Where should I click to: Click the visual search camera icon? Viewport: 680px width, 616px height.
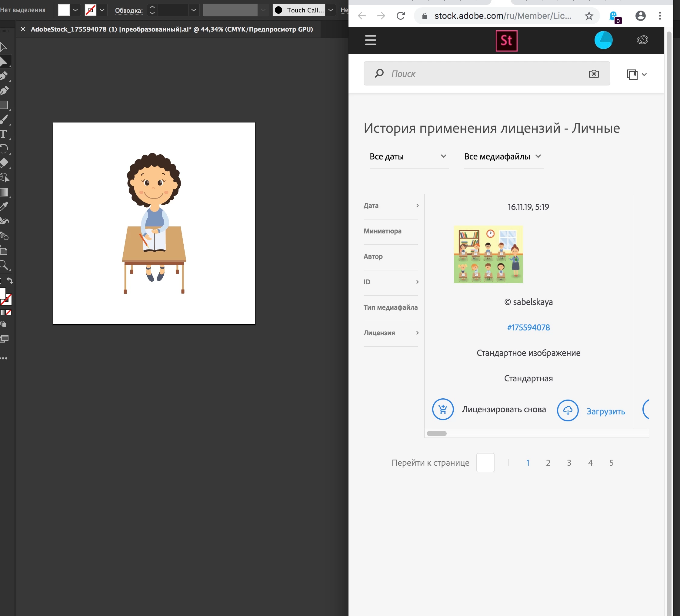(594, 74)
